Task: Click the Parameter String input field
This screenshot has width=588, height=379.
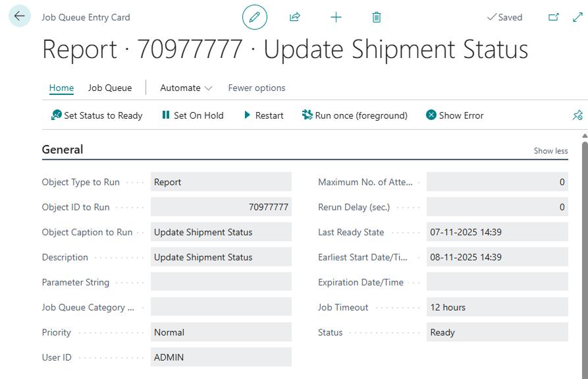Action: 221,282
